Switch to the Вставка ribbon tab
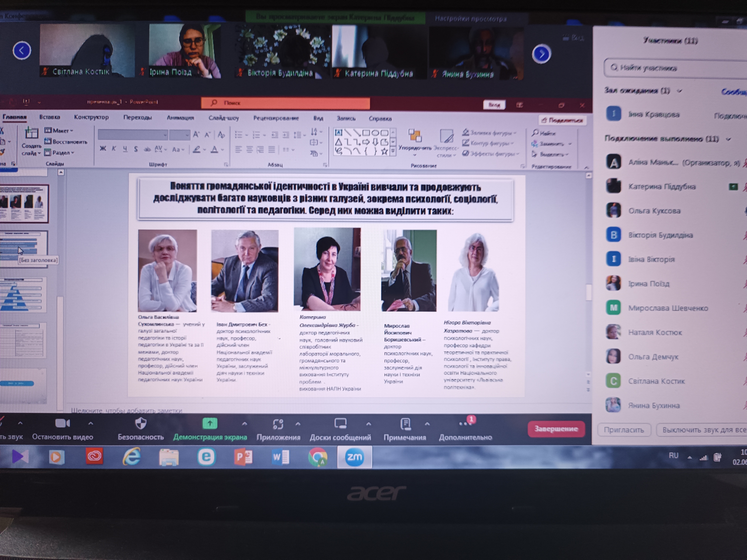 (49, 117)
